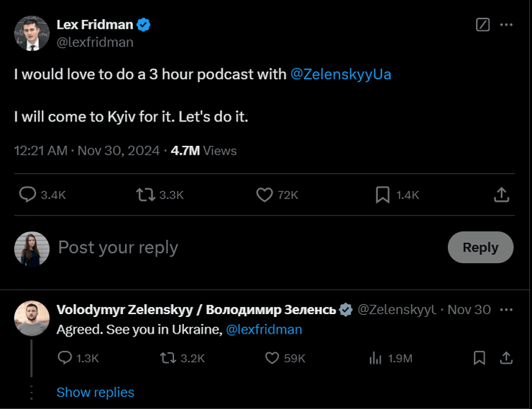Click into the Post your reply field
The height and width of the screenshot is (409, 532).
(x=216, y=248)
